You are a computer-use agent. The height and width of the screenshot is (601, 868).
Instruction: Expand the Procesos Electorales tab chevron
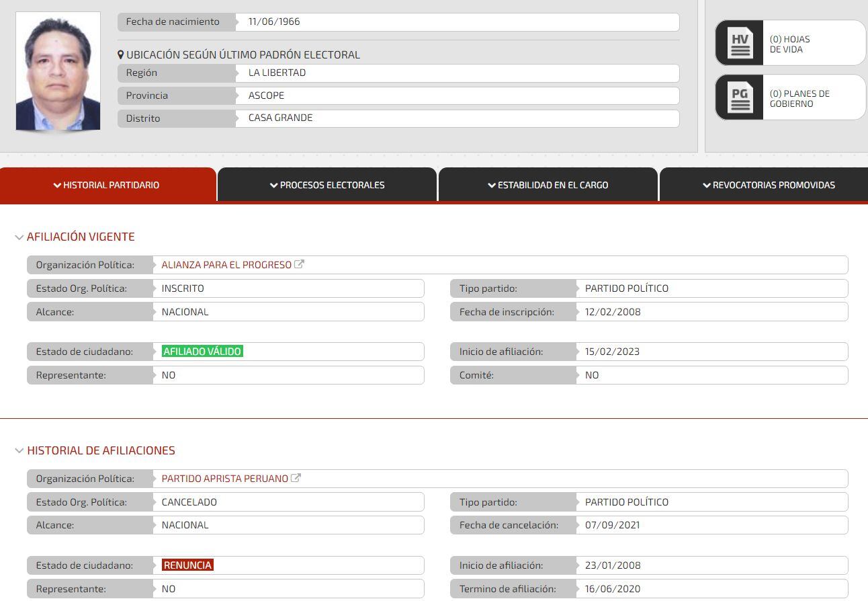pos(273,186)
